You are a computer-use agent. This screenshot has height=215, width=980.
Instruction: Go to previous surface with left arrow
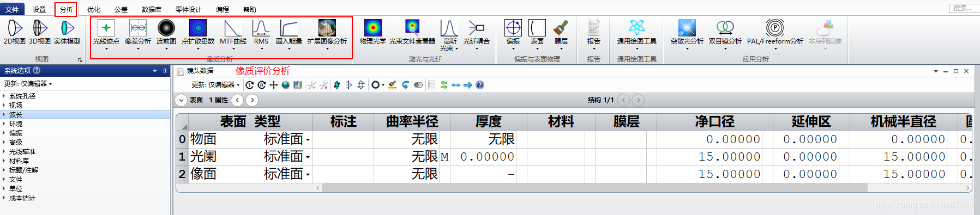pos(237,100)
